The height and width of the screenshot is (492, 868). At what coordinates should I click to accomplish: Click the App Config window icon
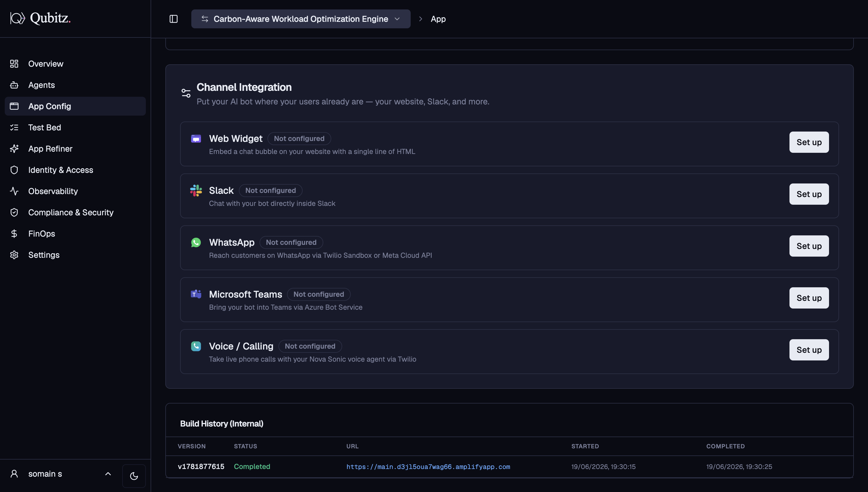[x=14, y=106]
